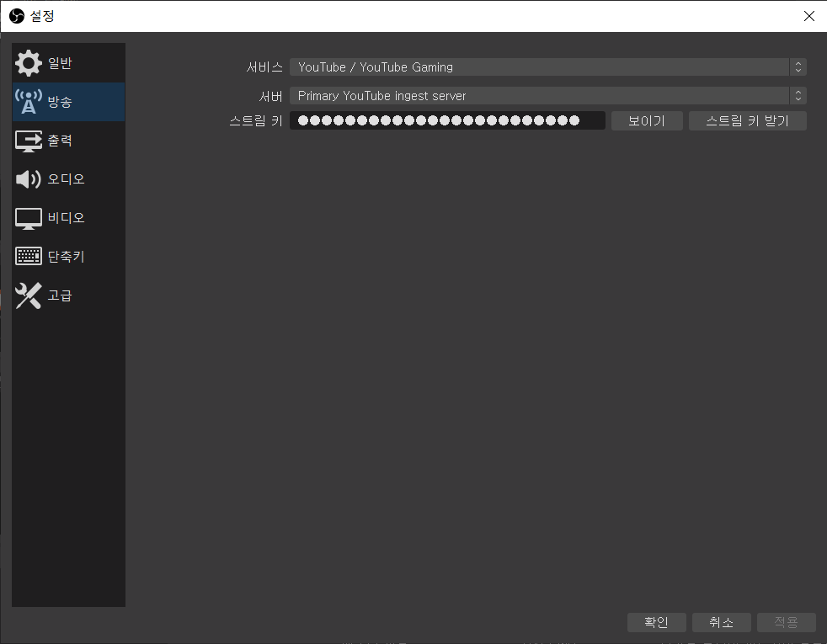This screenshot has width=827, height=644.
Task: Click inside the masked 스트림 키 field
Action: coord(446,121)
